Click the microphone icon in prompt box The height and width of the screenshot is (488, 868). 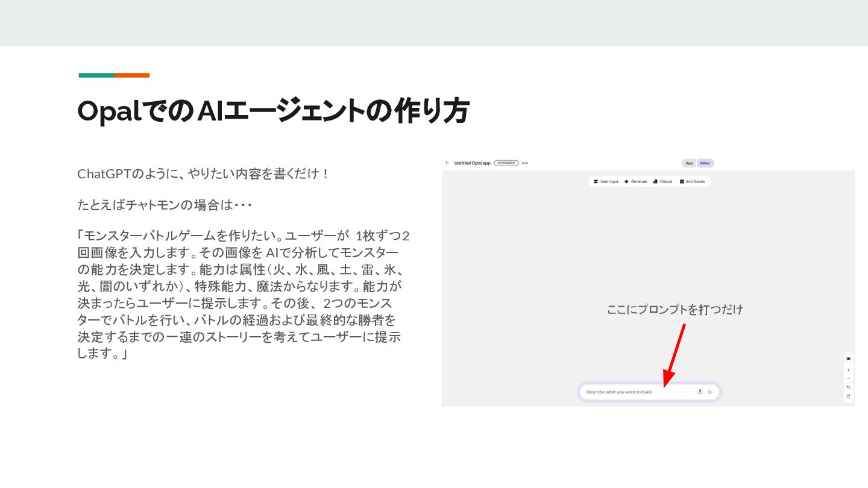coord(700,392)
